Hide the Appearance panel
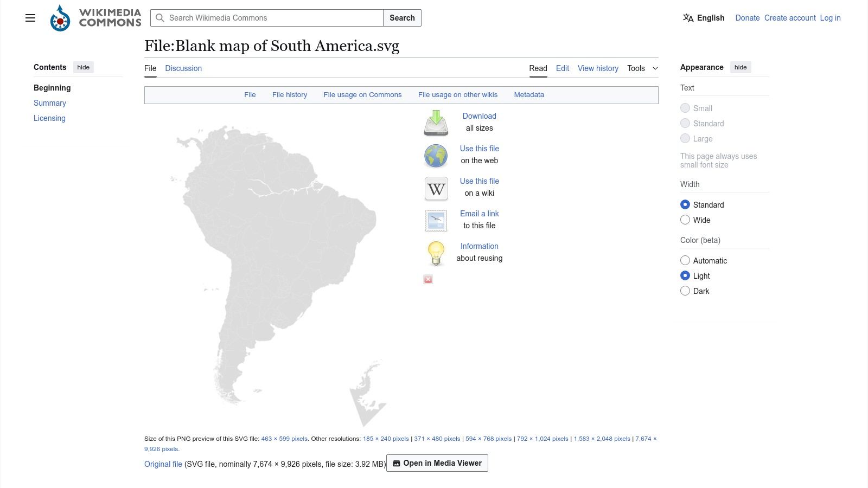The image size is (868, 488). [x=741, y=67]
